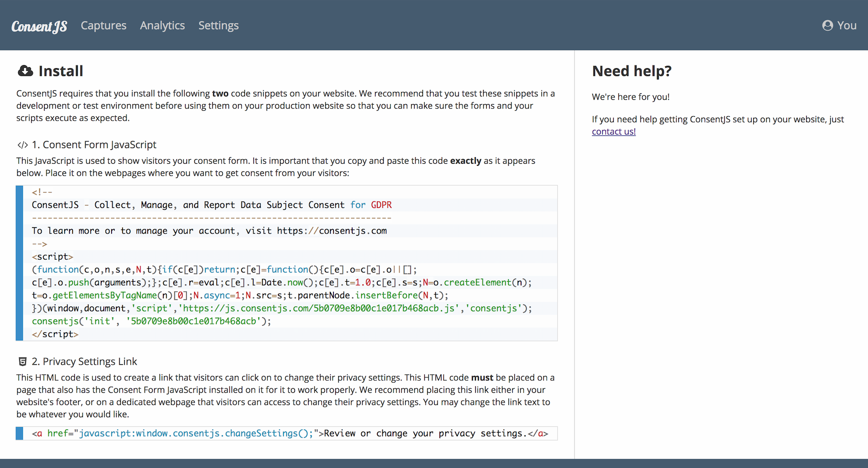868x468 pixels.
Task: Click the opening <script> tag line
Action: tap(53, 257)
